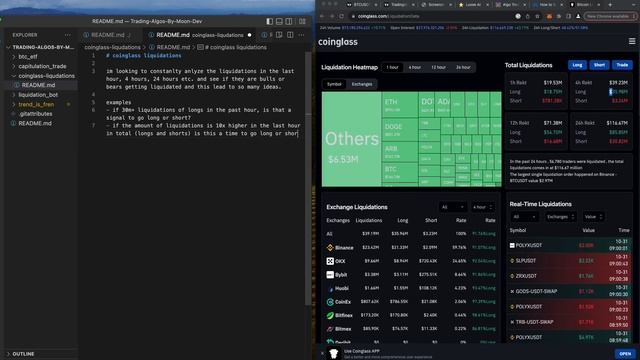
Task: Toggle VS Code bottom panel layout icon
Action: pos(279,21)
